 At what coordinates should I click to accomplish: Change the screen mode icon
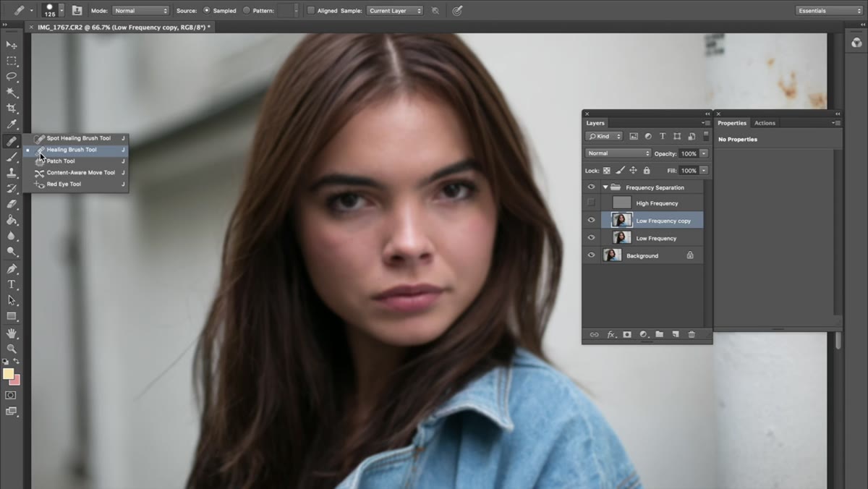coord(11,411)
